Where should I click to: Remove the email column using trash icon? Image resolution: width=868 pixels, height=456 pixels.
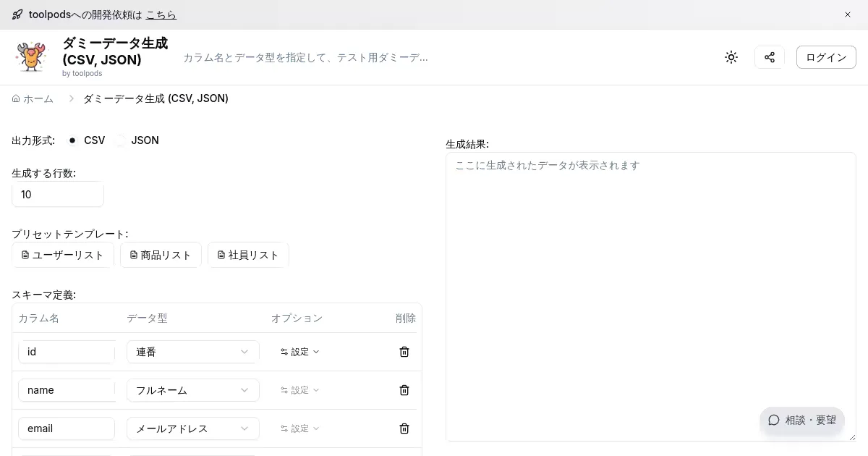pos(404,428)
